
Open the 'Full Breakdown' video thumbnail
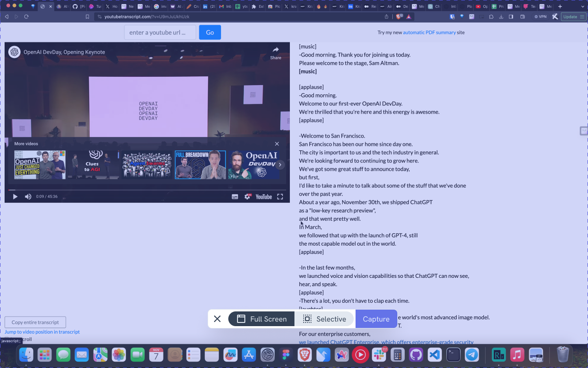coord(200,165)
